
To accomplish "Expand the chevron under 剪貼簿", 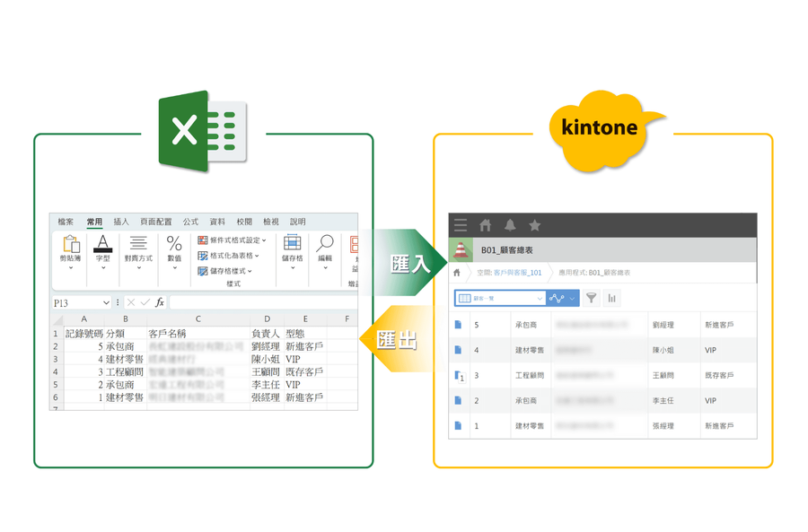I will [71, 268].
